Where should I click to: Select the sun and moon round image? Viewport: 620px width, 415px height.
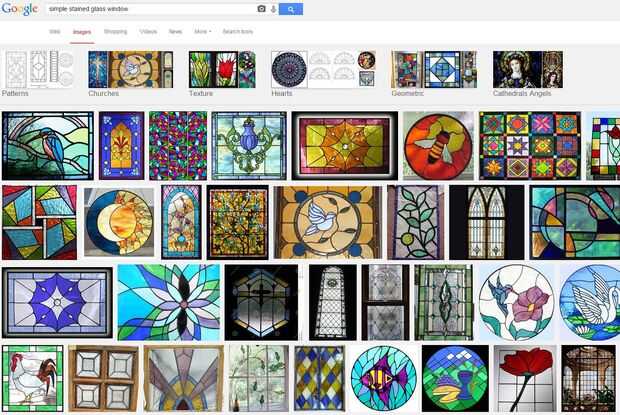119,222
